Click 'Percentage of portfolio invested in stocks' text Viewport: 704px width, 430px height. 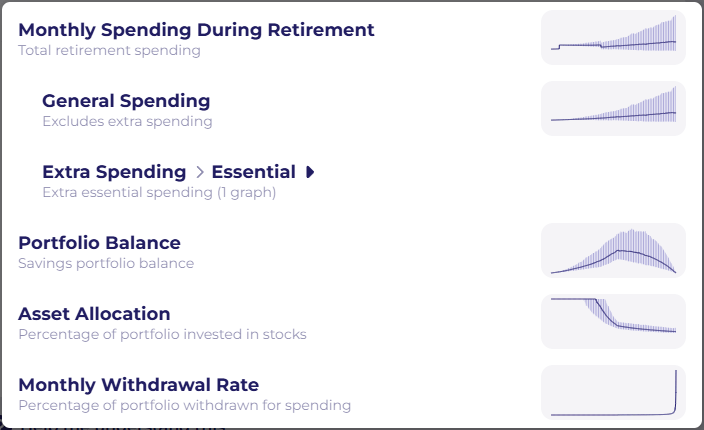tap(162, 335)
